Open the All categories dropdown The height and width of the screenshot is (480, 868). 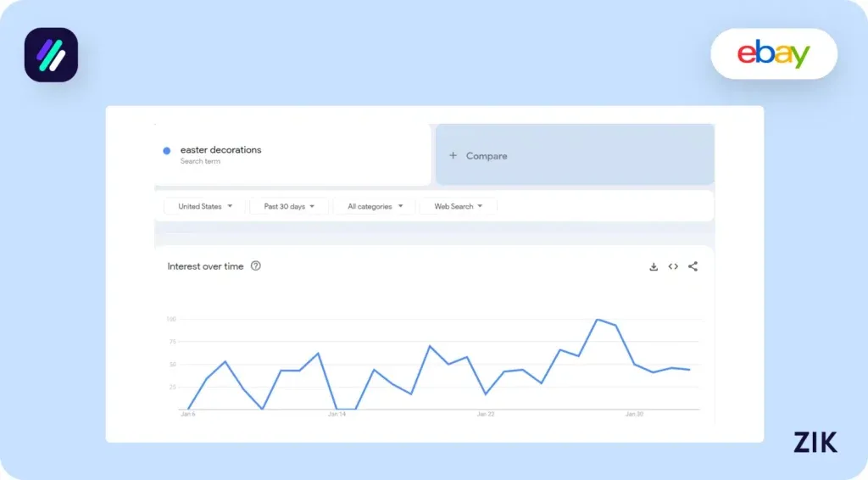(x=374, y=206)
